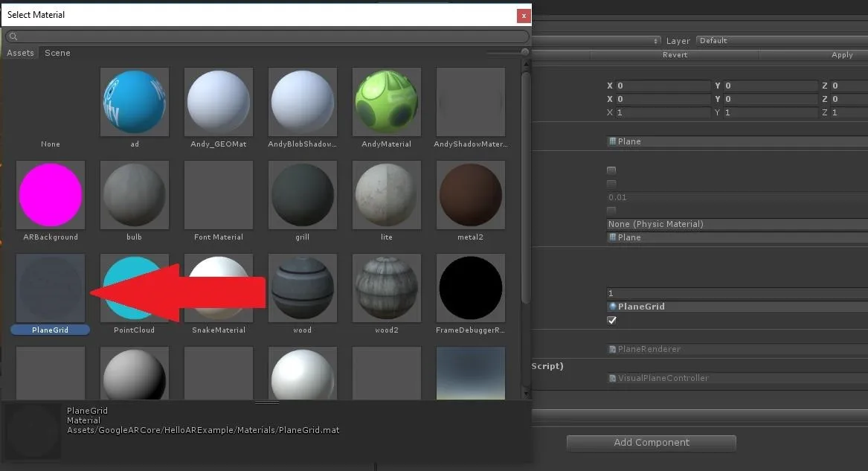Close the Select Material window
This screenshot has height=471, width=868.
(x=524, y=16)
